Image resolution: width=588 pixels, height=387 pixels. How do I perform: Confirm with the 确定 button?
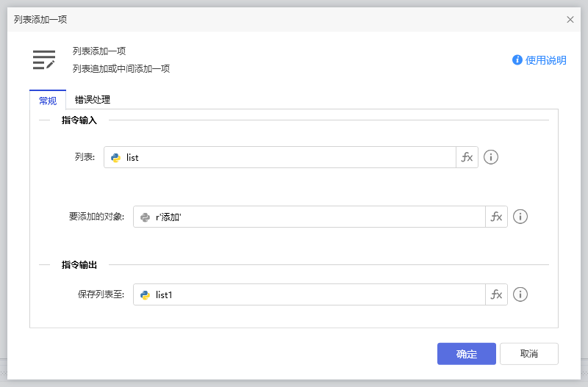(x=466, y=354)
